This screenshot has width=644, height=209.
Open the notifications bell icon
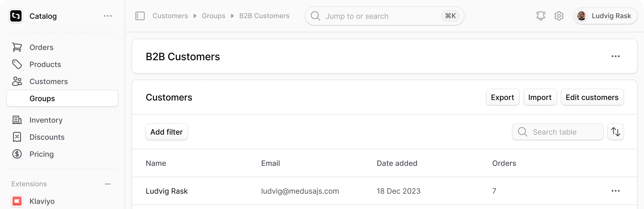(541, 16)
